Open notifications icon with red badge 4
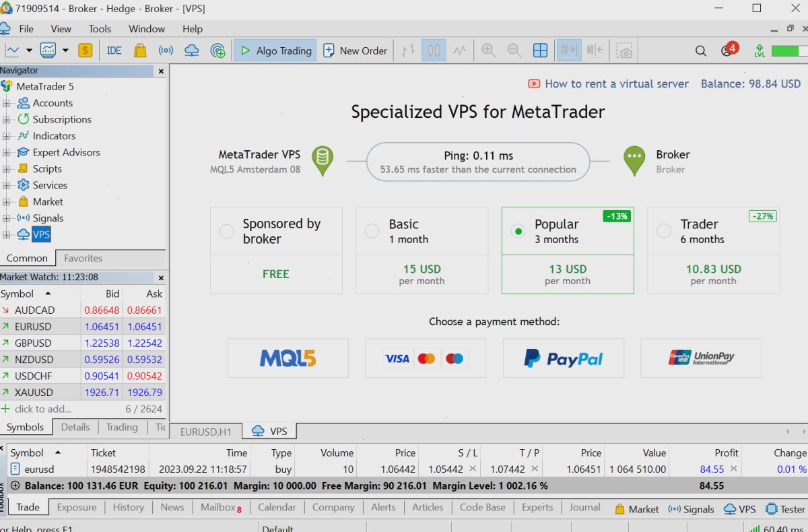The width and height of the screenshot is (808, 532). [x=728, y=50]
